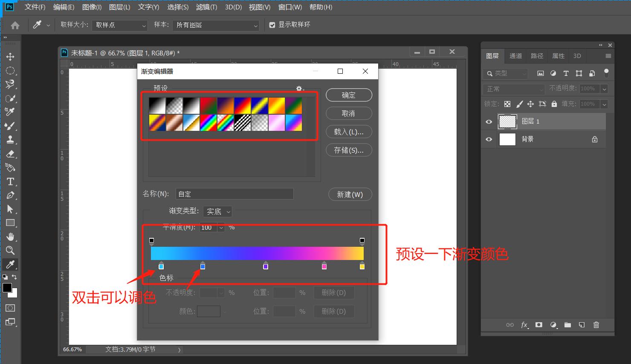The width and height of the screenshot is (631, 364).
Task: Click the 载入(L)... button
Action: 349,132
